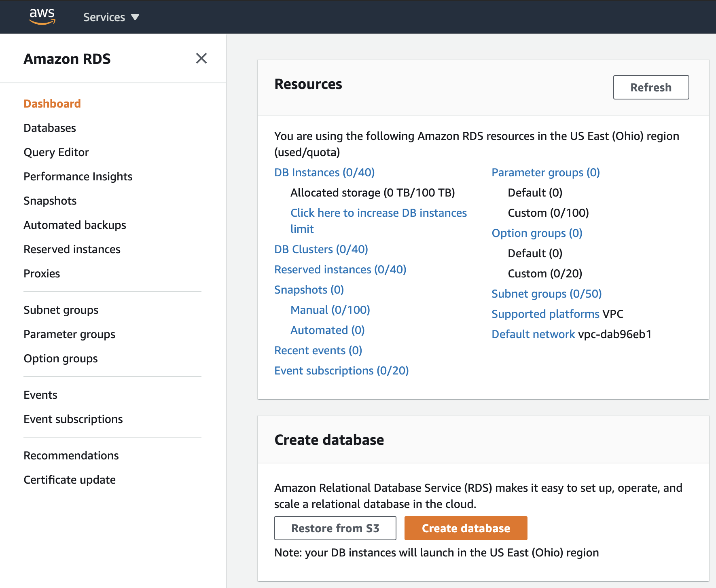Open the DB Clusters (0/40) link
Viewport: 716px width, 588px height.
[321, 249]
